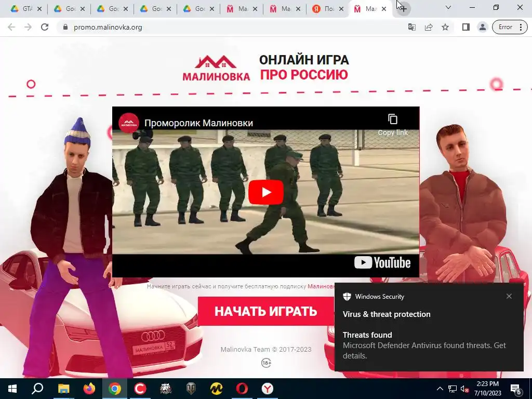Reload the promo.malinovka.org page

[x=45, y=27]
